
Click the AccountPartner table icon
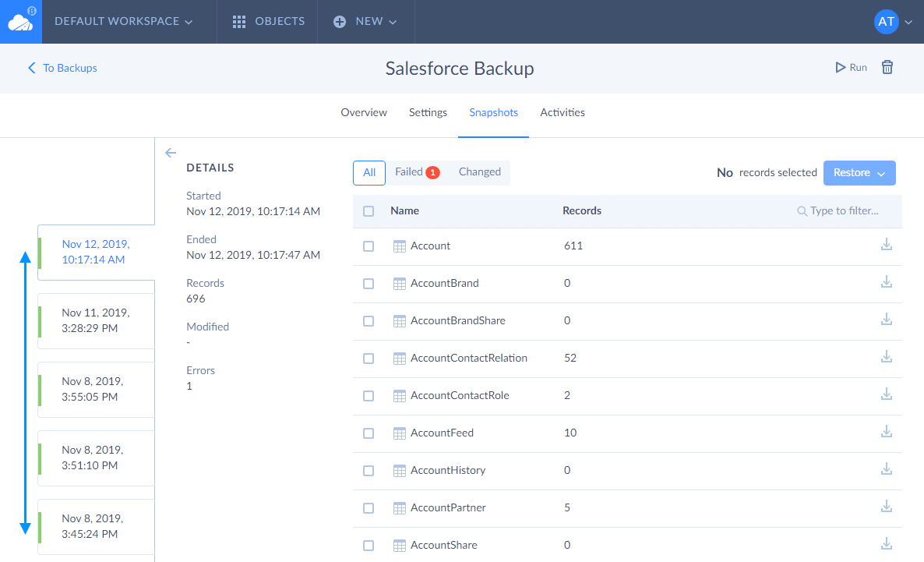point(400,508)
